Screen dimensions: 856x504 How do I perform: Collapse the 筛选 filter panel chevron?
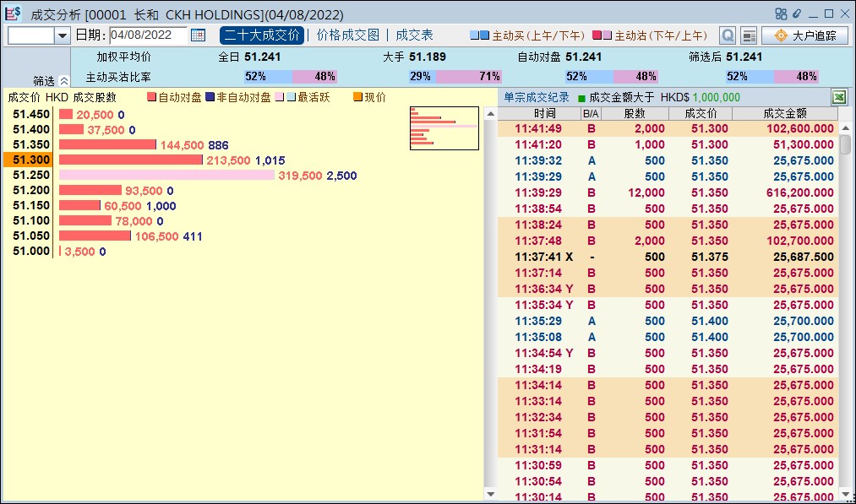63,81
